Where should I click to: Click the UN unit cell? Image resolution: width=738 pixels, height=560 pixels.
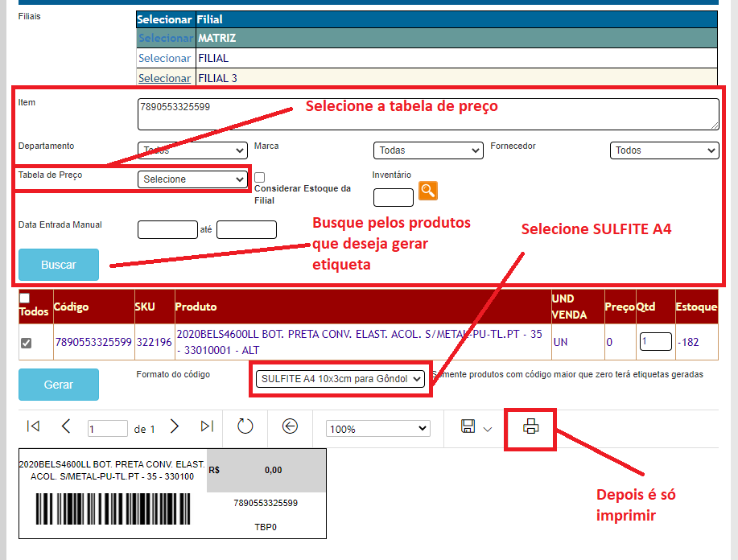(x=561, y=342)
